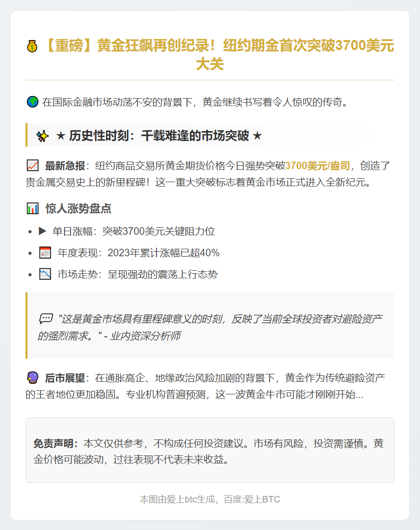Click the bar chart icon beside 惊人涨势盘点

click(x=32, y=208)
